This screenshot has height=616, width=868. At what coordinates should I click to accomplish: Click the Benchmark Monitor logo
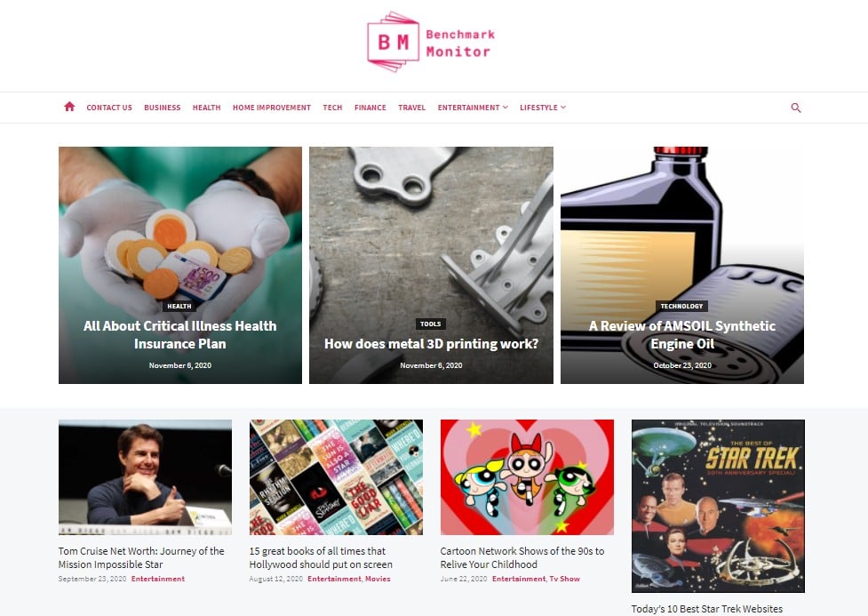tap(431, 42)
